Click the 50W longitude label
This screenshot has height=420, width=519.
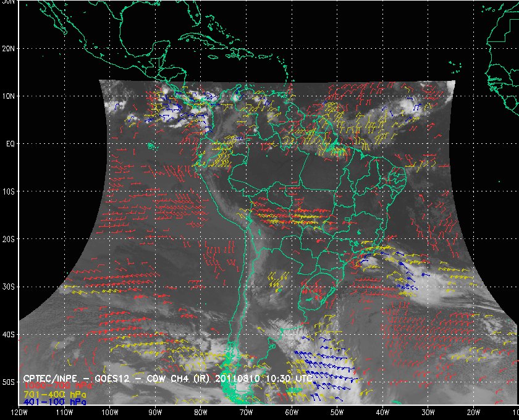pyautogui.click(x=337, y=413)
